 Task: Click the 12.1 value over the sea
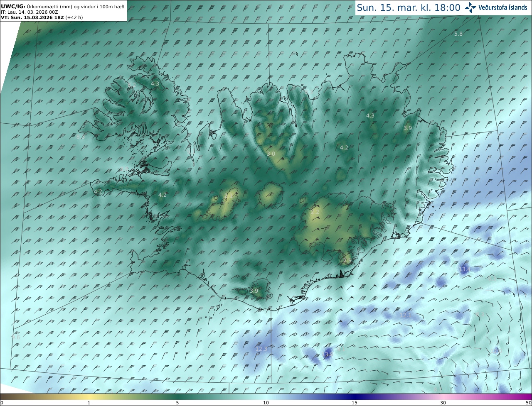(405, 315)
